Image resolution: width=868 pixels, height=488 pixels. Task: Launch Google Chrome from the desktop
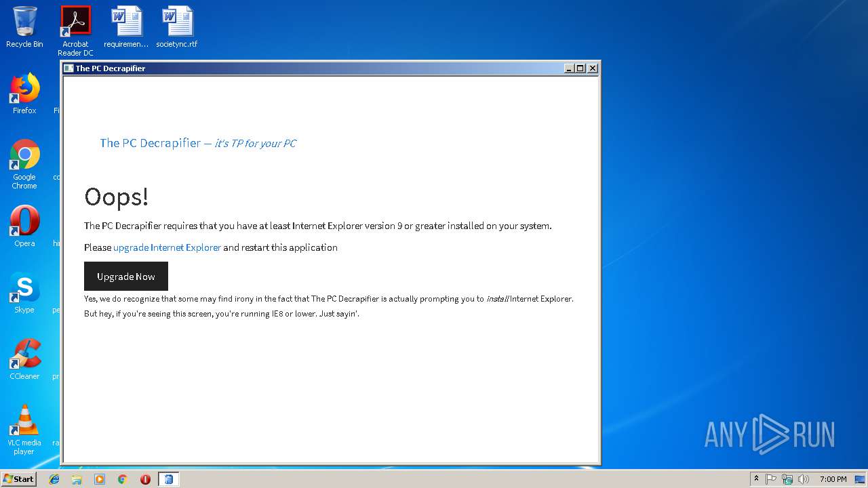[x=24, y=164]
